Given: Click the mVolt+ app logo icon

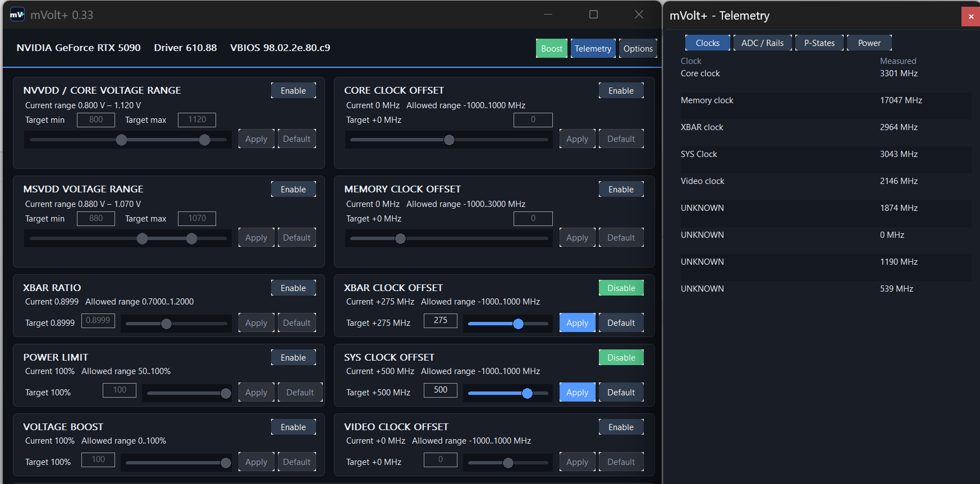Looking at the screenshot, I should (x=17, y=15).
